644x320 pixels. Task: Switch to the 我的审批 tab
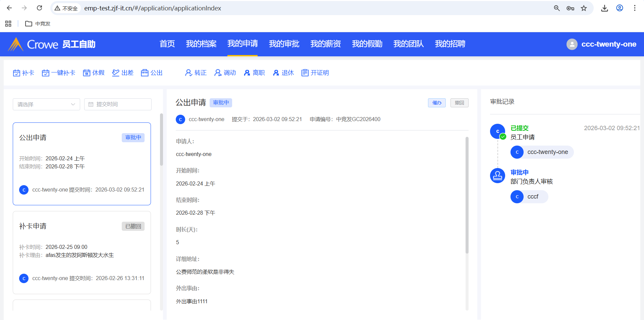pyautogui.click(x=284, y=44)
